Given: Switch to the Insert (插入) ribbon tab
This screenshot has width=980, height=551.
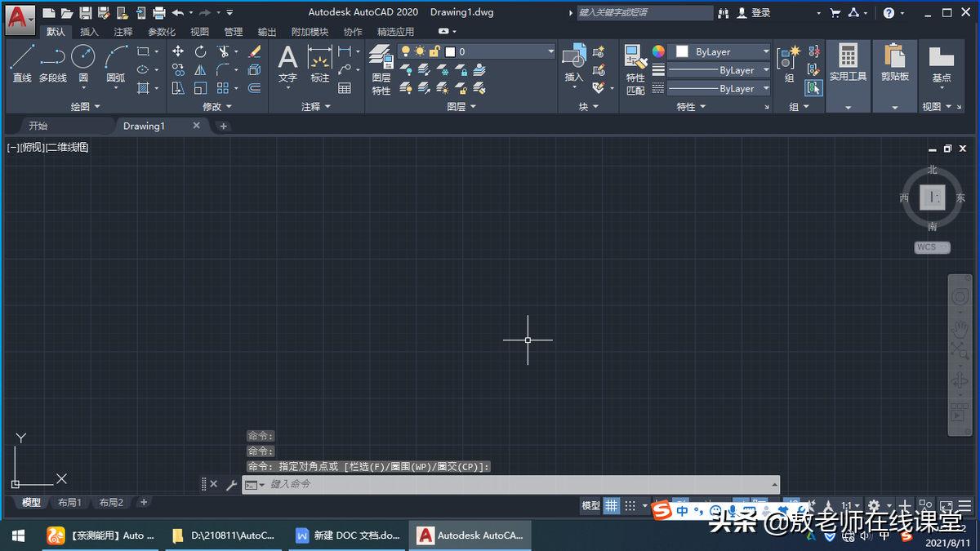Looking at the screenshot, I should [x=89, y=32].
